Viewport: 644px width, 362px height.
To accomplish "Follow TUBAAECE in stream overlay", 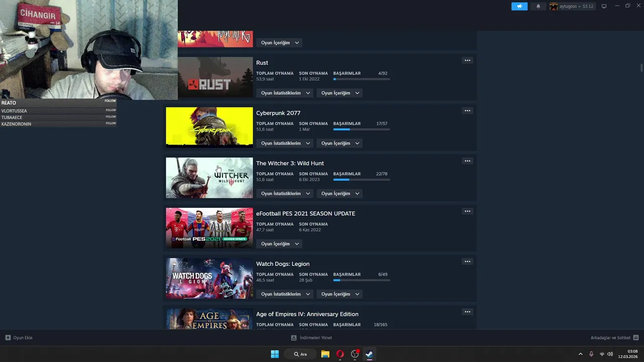I will [111, 117].
